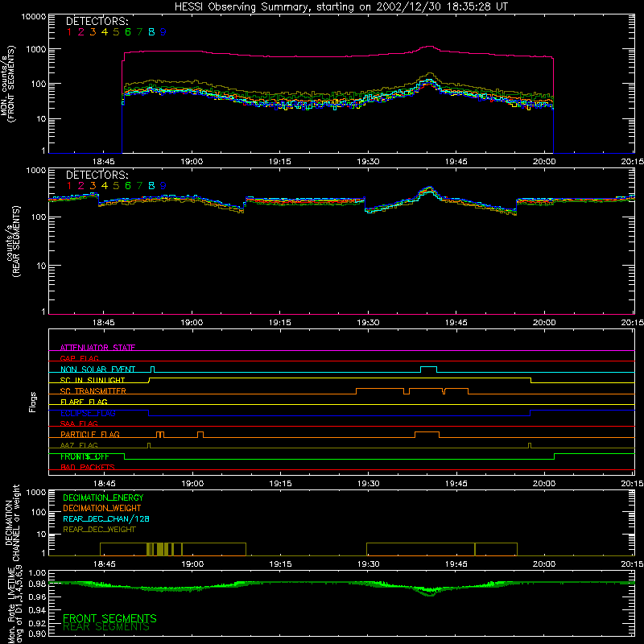Click the FRONTS_OFF flag label
The height and width of the screenshot is (644, 644).
pyautogui.click(x=85, y=456)
